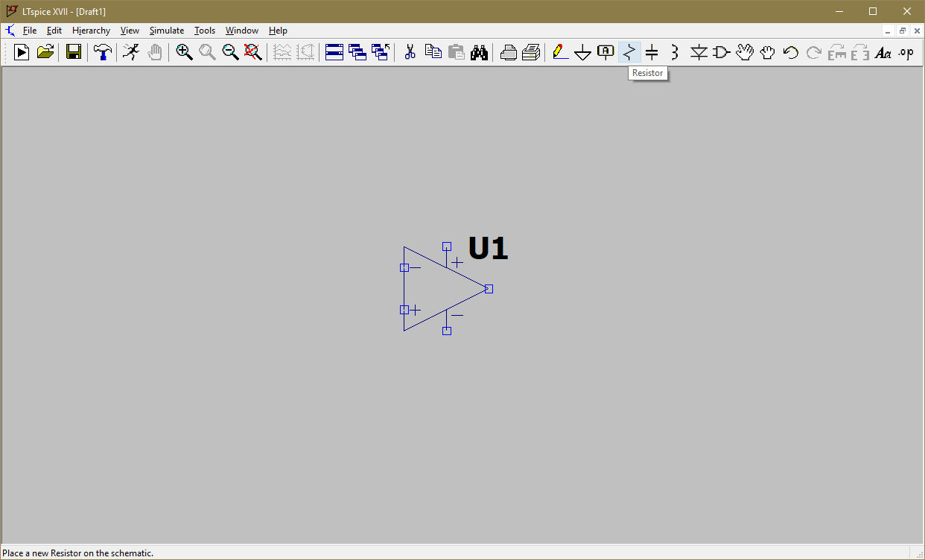Open the Hierarchy menu
This screenshot has width=925, height=560.
pos(91,31)
